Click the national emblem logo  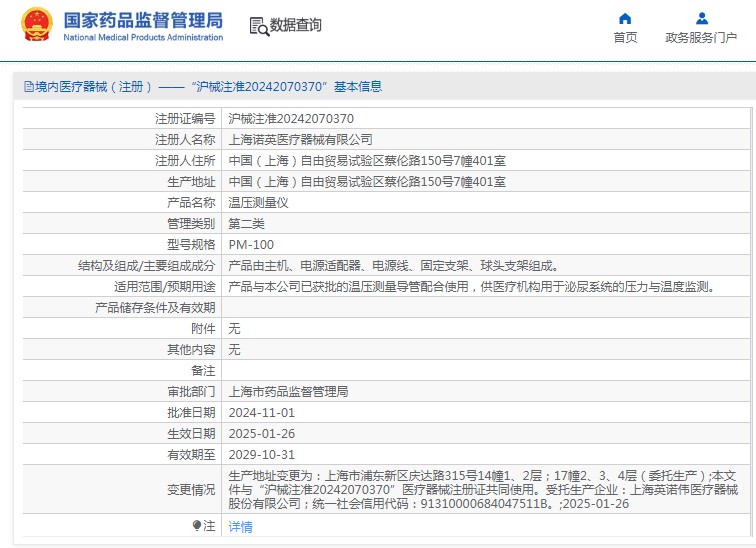point(37,24)
